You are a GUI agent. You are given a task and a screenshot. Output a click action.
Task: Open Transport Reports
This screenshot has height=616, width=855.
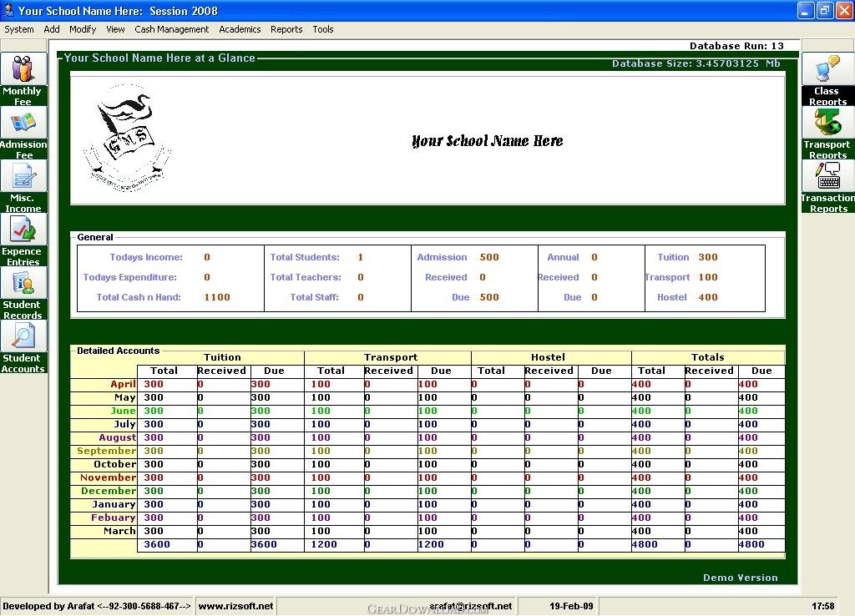click(827, 133)
